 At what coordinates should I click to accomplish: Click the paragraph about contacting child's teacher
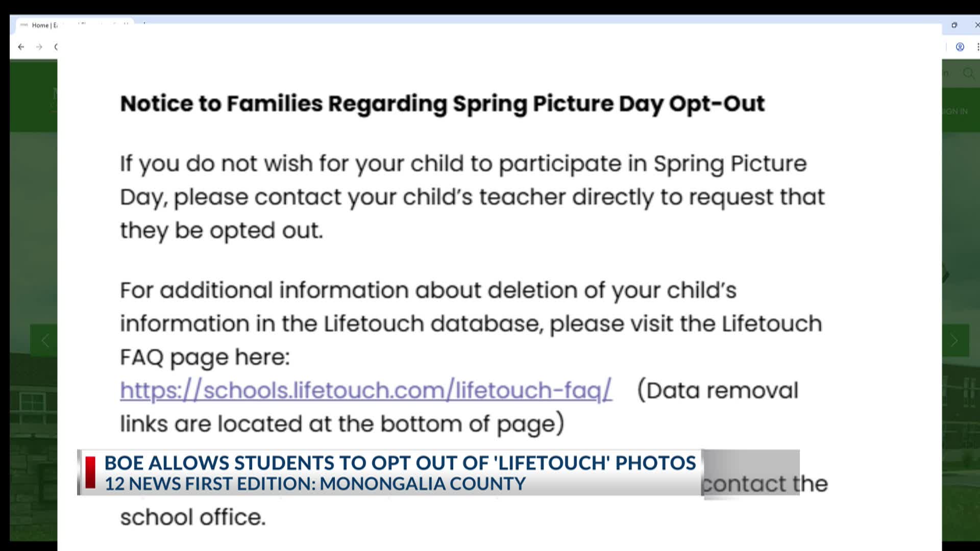point(473,197)
